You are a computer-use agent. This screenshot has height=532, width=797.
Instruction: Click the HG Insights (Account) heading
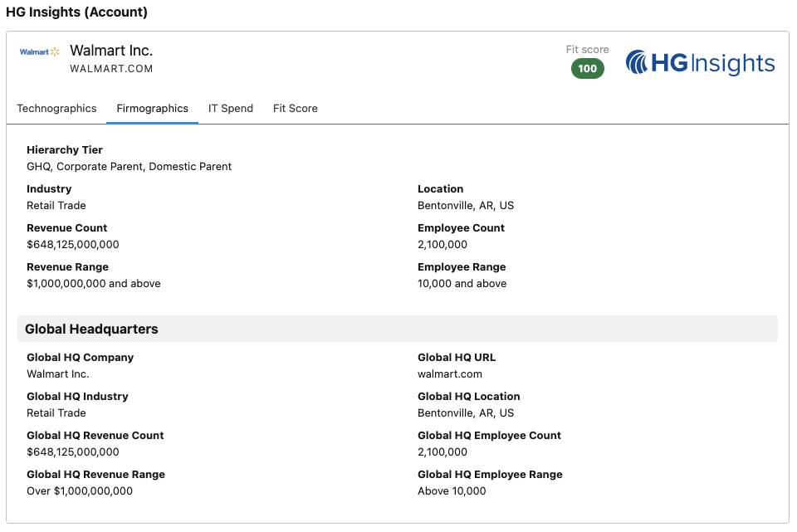(76, 12)
